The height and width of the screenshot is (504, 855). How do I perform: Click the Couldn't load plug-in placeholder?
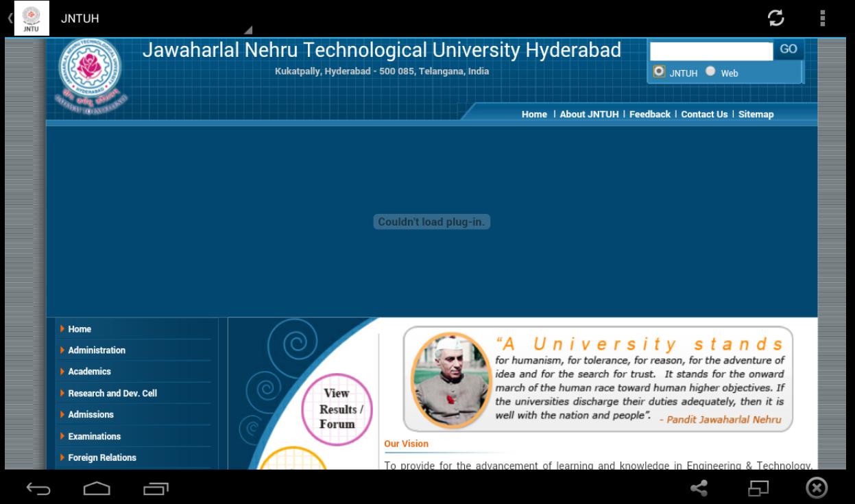point(433,221)
